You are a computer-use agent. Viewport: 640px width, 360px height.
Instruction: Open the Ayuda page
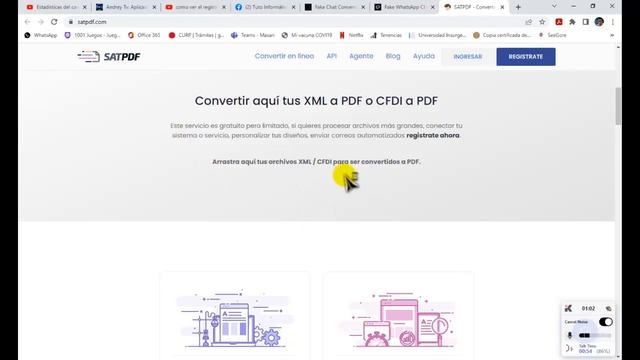point(424,56)
